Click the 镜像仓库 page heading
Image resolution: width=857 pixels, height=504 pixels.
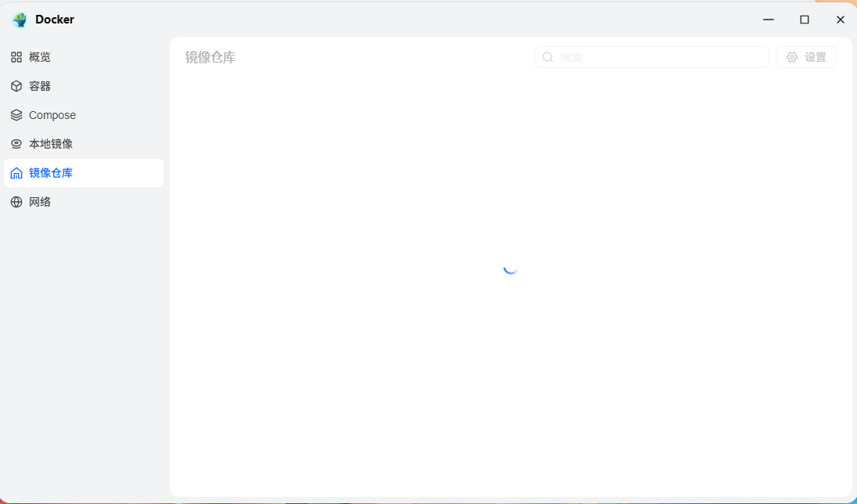(x=211, y=57)
